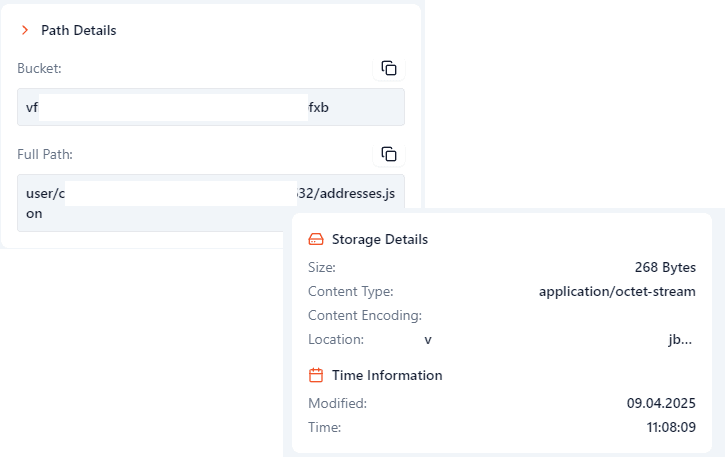Click the time value 11:08:09

671,427
